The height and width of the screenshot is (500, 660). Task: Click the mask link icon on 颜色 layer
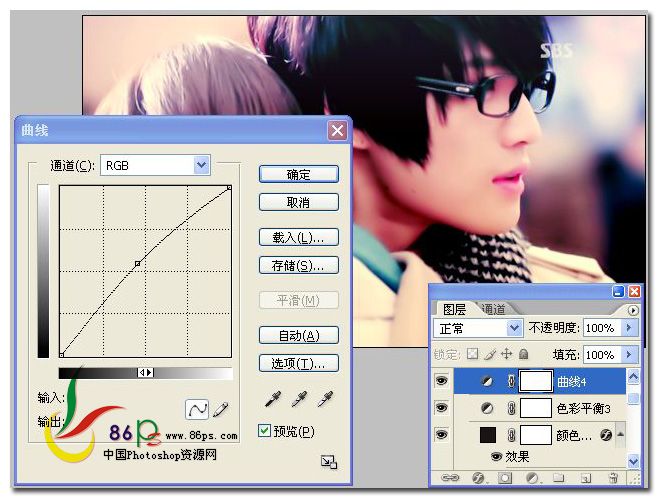click(x=511, y=435)
